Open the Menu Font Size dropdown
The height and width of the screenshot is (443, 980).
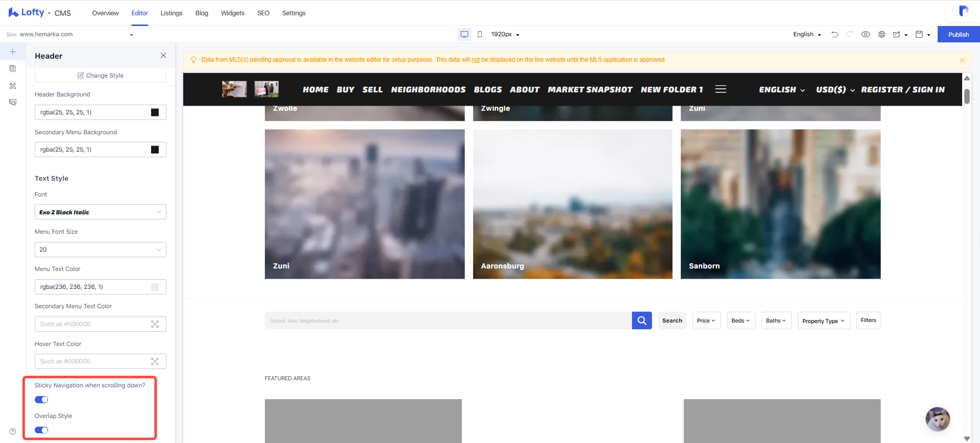[101, 249]
